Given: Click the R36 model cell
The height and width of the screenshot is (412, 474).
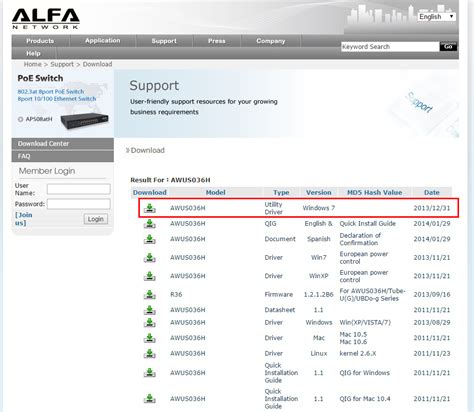Looking at the screenshot, I should tap(176, 295).
